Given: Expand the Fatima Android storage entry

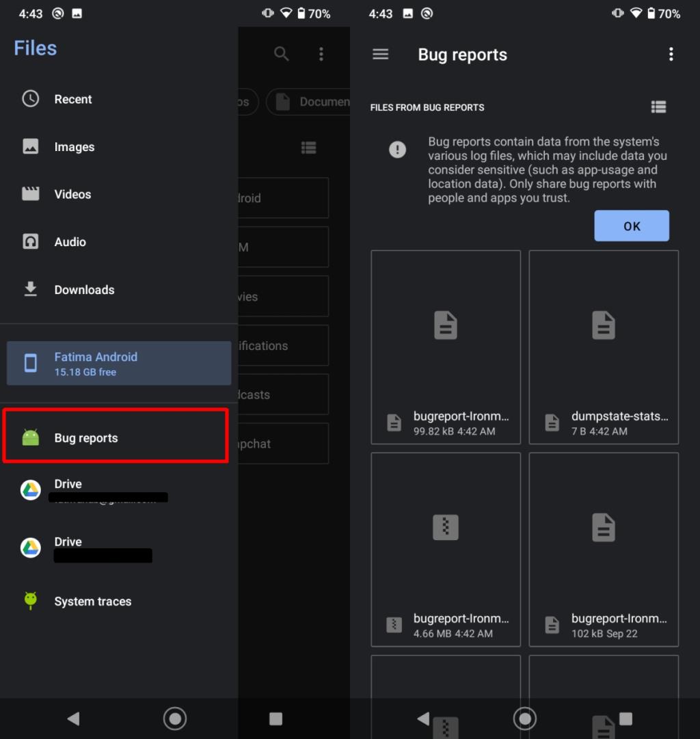Looking at the screenshot, I should 119,363.
